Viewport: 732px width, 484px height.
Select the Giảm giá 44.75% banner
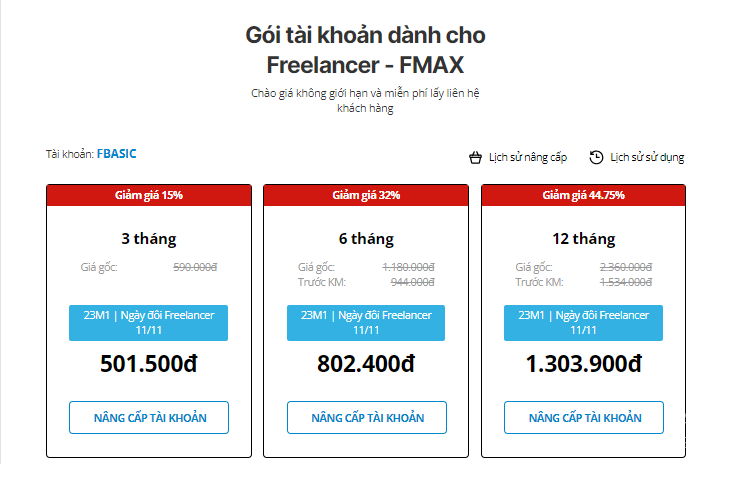point(584,195)
